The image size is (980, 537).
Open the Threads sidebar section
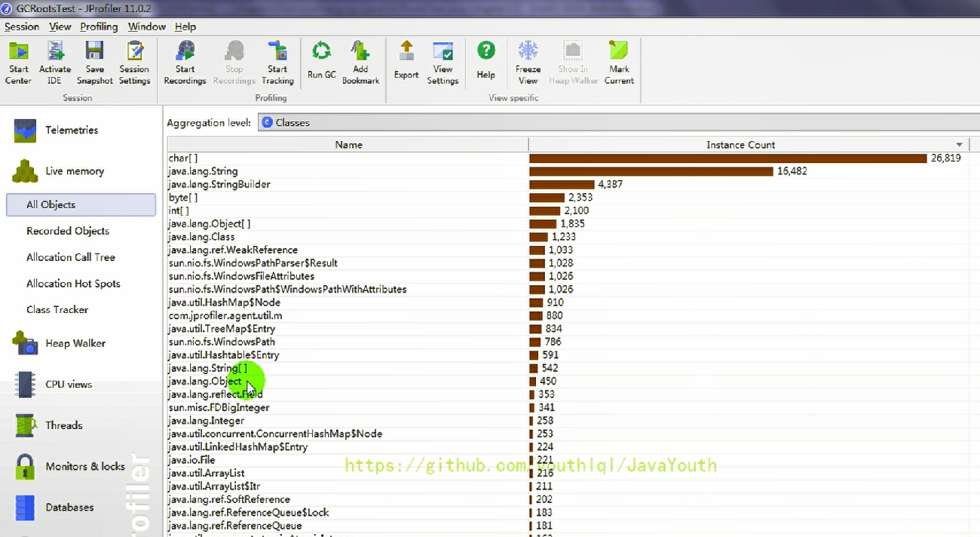[63, 425]
